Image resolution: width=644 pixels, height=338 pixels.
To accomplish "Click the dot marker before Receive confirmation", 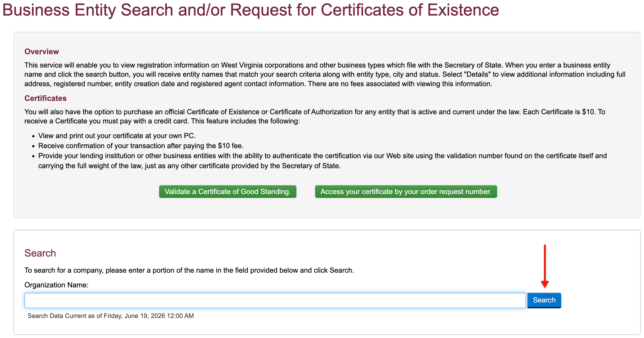I will [x=33, y=146].
